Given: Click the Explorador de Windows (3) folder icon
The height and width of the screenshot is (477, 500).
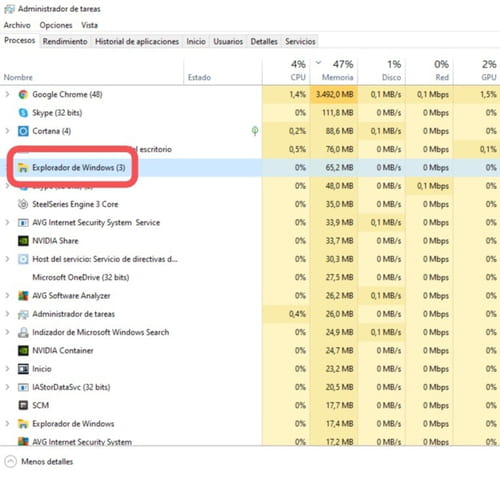Looking at the screenshot, I should [x=23, y=168].
